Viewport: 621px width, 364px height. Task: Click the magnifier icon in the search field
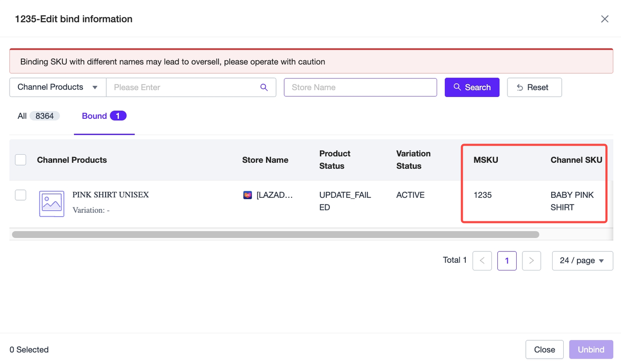[264, 87]
